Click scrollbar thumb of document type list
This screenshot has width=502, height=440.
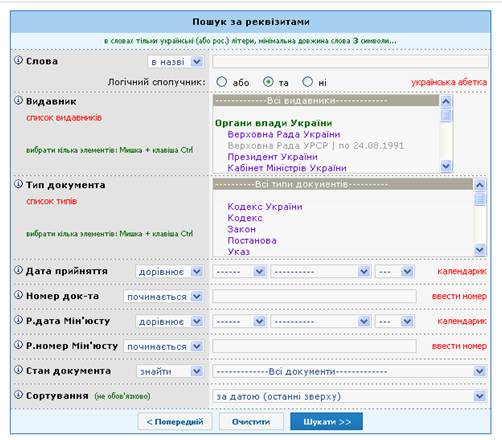coord(480,199)
